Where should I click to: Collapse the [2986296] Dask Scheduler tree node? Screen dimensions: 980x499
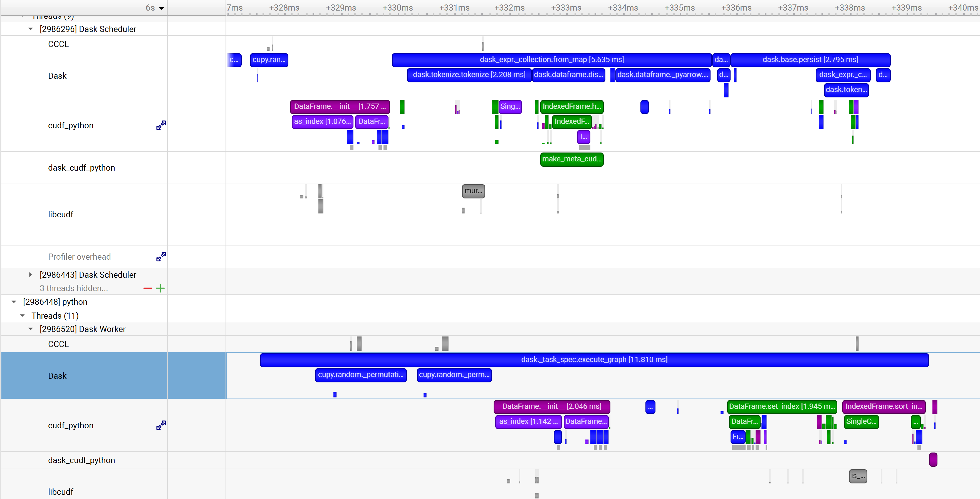30,29
